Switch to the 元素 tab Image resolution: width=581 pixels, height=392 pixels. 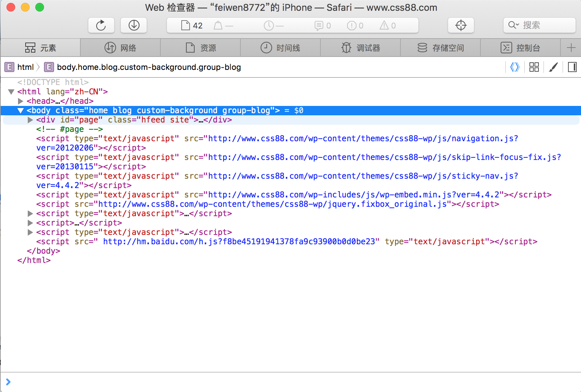pos(40,48)
